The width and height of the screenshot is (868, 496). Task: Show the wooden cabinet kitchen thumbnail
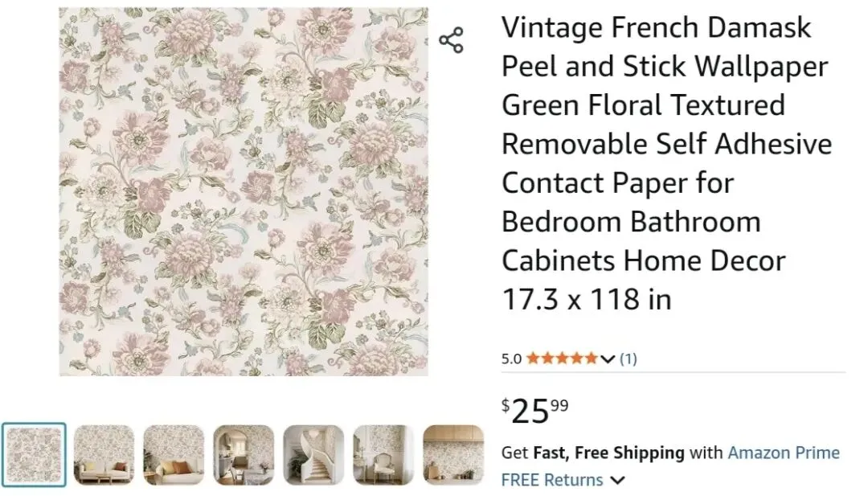click(x=453, y=455)
